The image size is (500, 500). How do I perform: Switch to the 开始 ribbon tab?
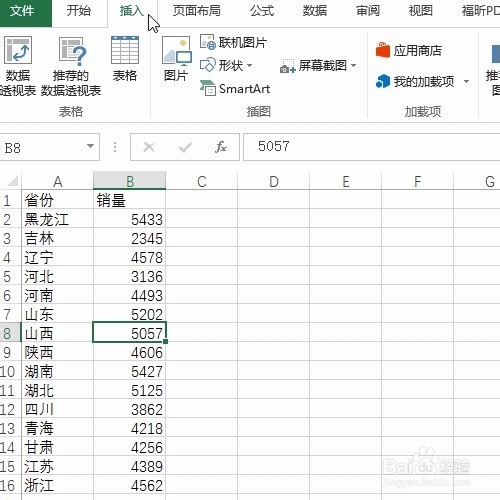(79, 11)
